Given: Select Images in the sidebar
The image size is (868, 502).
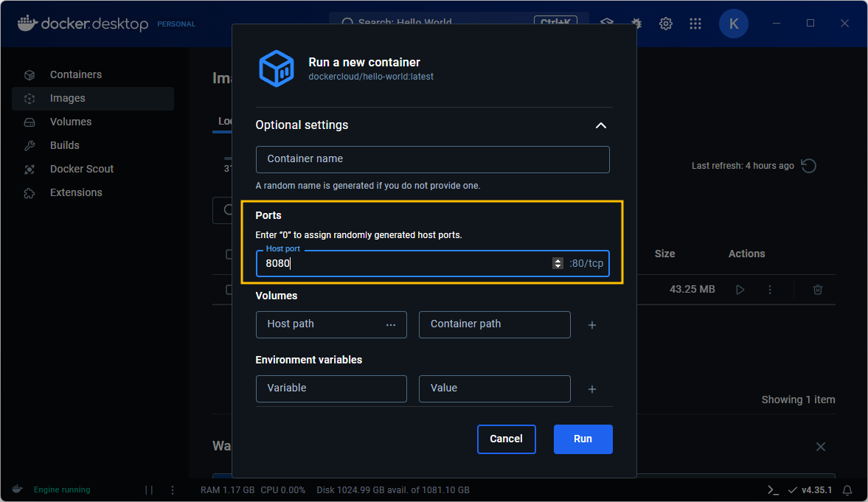Looking at the screenshot, I should 92,99.
